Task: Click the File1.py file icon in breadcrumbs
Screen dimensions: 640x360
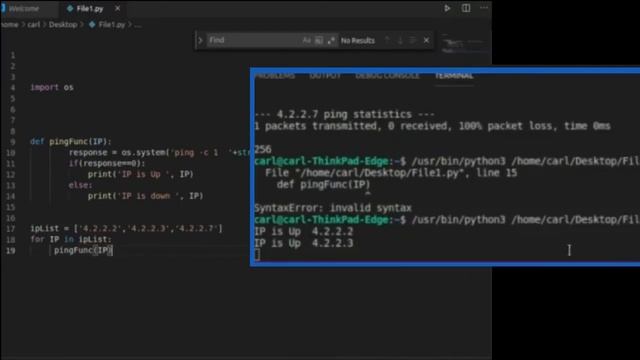Action: click(92, 24)
